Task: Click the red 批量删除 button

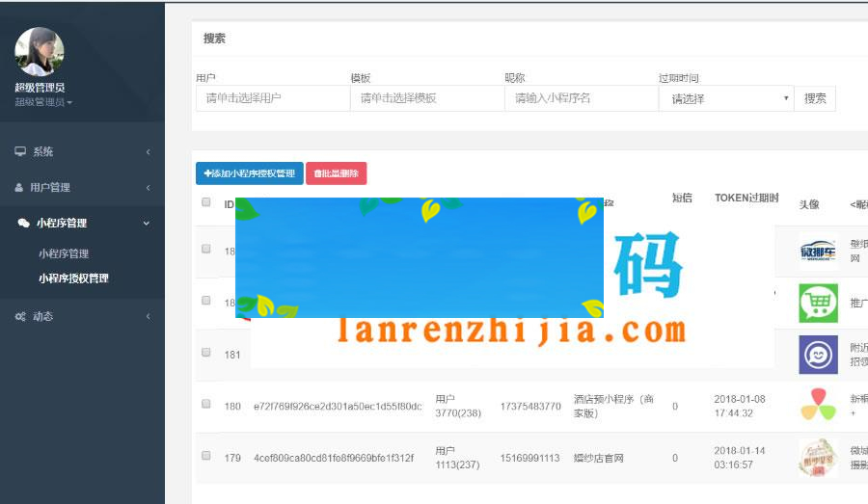Action: tap(336, 173)
